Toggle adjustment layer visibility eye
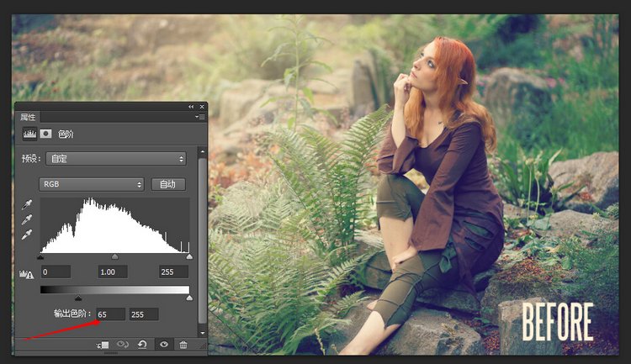 (x=164, y=345)
